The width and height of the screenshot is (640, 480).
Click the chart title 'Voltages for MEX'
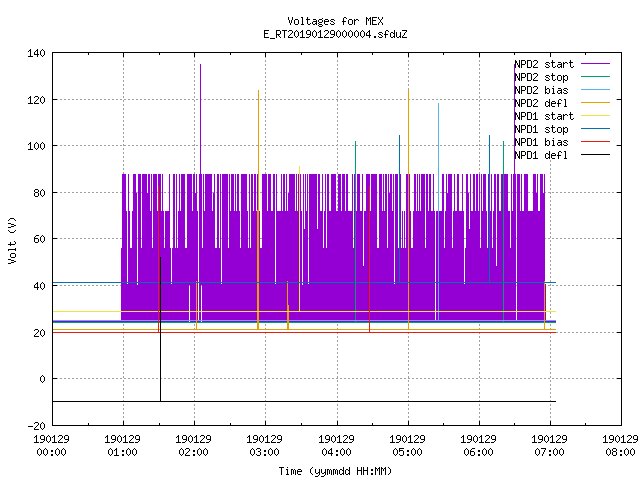335,21
